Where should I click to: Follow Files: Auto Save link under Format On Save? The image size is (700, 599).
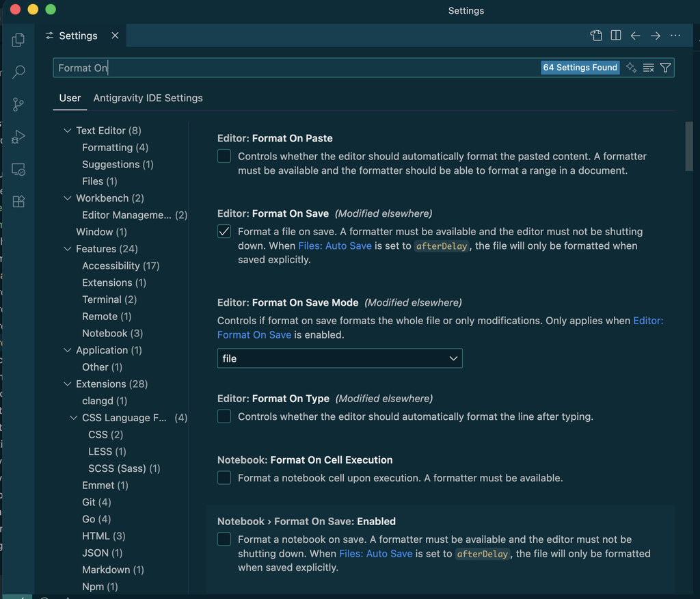pos(335,245)
